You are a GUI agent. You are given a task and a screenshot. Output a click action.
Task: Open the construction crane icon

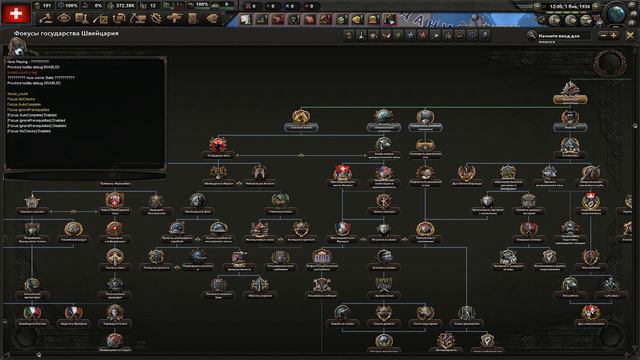coord(138,18)
